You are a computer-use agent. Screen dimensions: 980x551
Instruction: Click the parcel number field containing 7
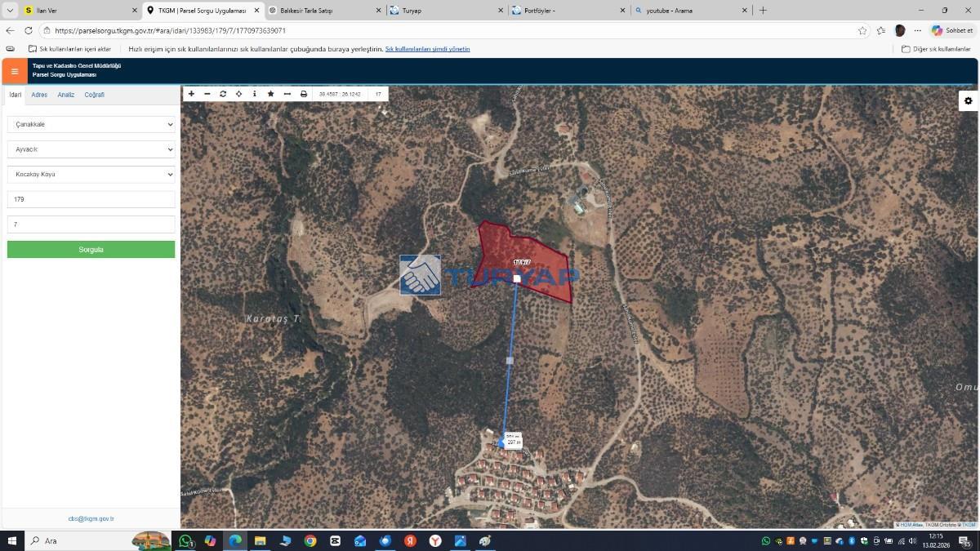tap(91, 224)
